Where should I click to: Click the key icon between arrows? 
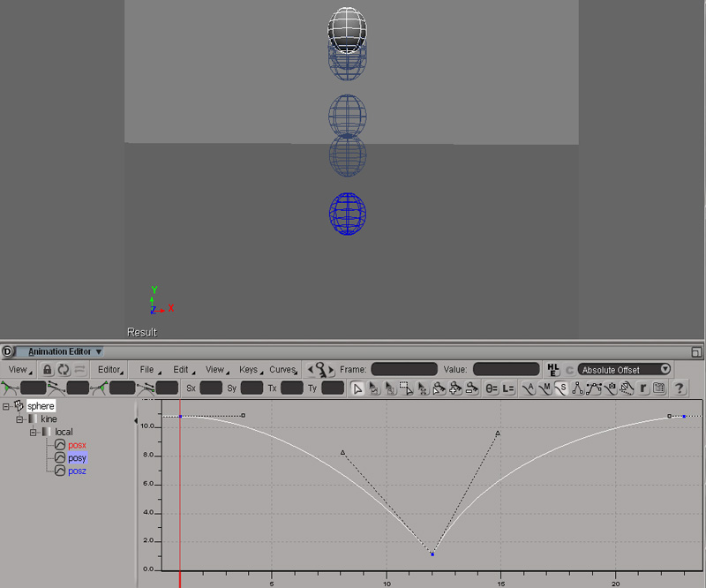[x=320, y=369]
